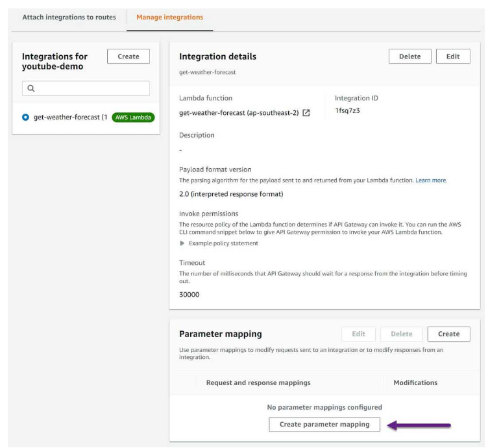The width and height of the screenshot is (488, 448).
Task: Click Edit in the Parameter mapping panel
Action: (x=358, y=334)
